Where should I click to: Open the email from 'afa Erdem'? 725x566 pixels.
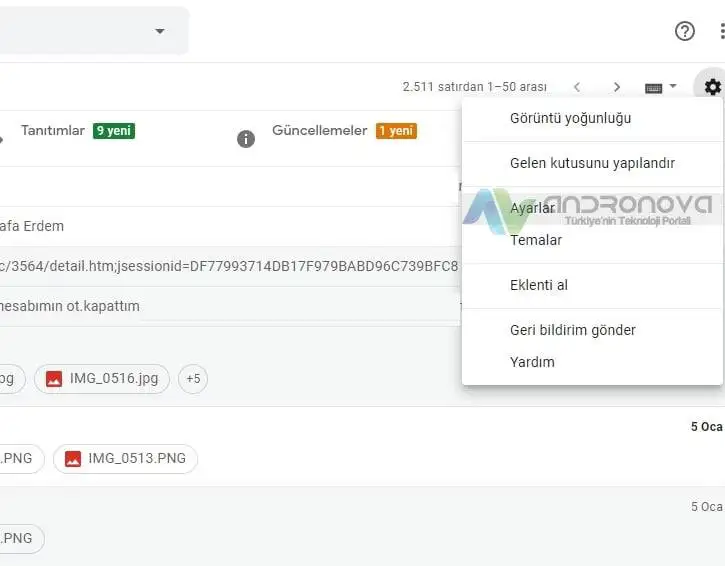point(230,226)
